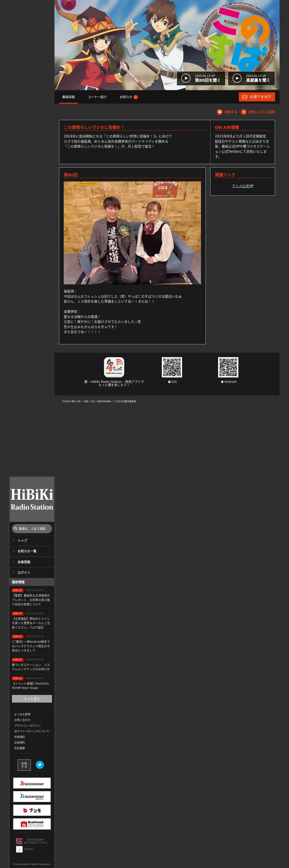The height and width of the screenshot is (868, 289).
Task: Play episode 第80回を聞く
Action: pos(201,78)
